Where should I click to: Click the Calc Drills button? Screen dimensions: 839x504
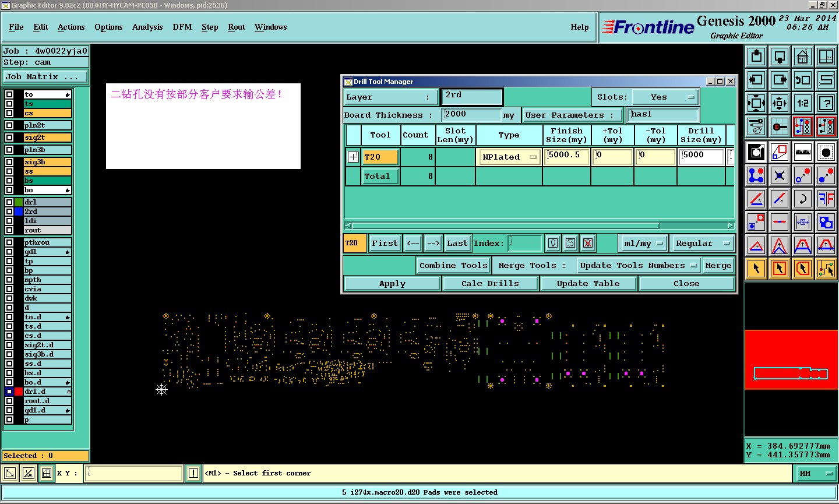point(490,283)
